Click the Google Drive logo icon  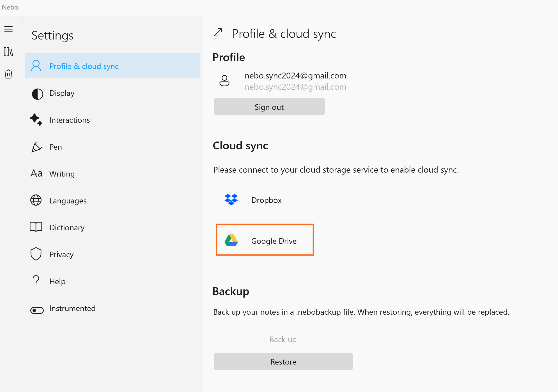click(x=231, y=240)
